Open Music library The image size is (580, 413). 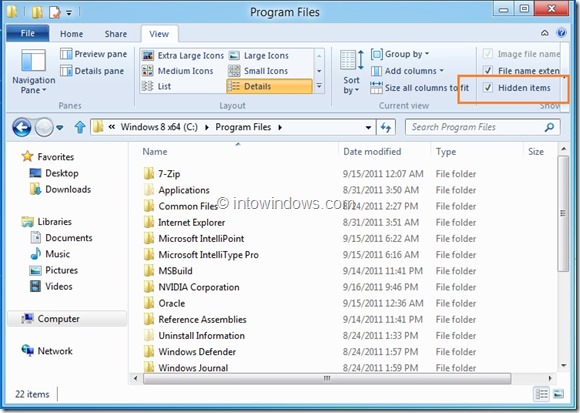[50, 254]
